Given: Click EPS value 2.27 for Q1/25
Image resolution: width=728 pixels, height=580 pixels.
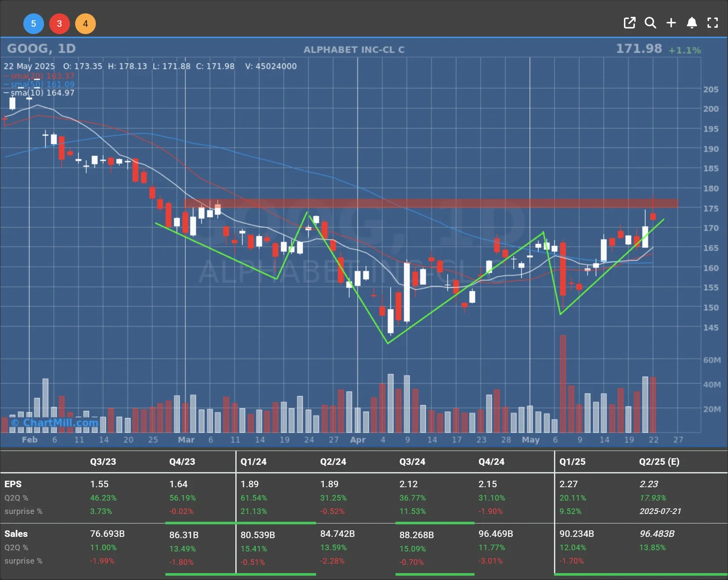Looking at the screenshot, I should click(x=569, y=484).
